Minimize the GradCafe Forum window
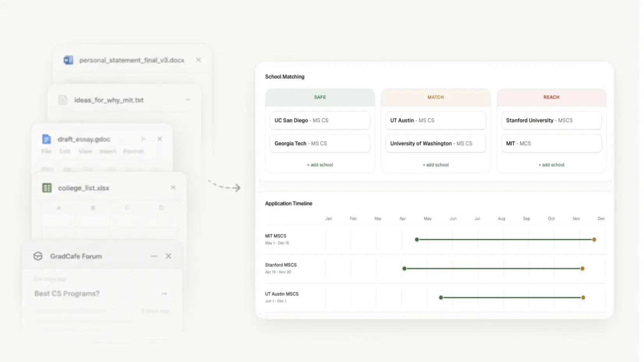Image resolution: width=644 pixels, height=362 pixels. [154, 256]
